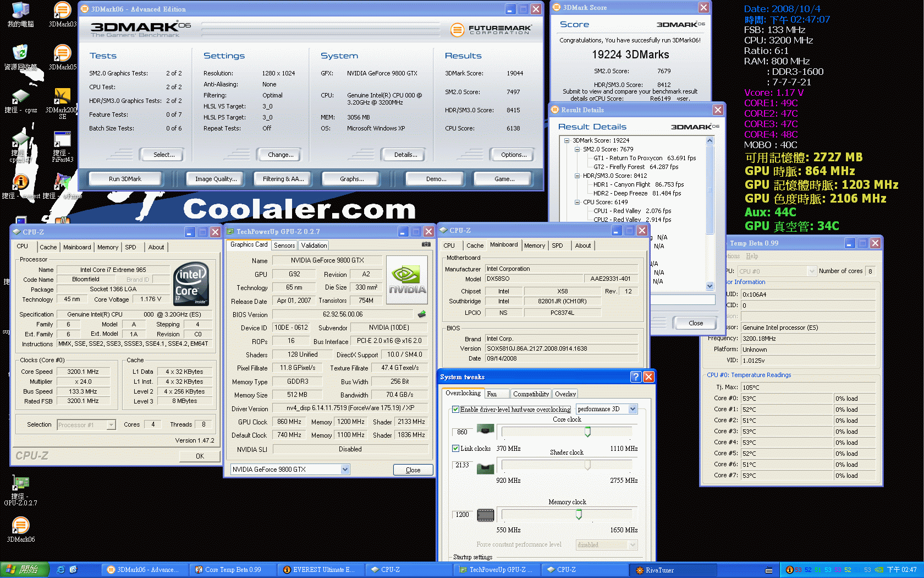The width and height of the screenshot is (924, 578).
Task: Click the memory chip icon in System tweaks
Action: tap(485, 515)
